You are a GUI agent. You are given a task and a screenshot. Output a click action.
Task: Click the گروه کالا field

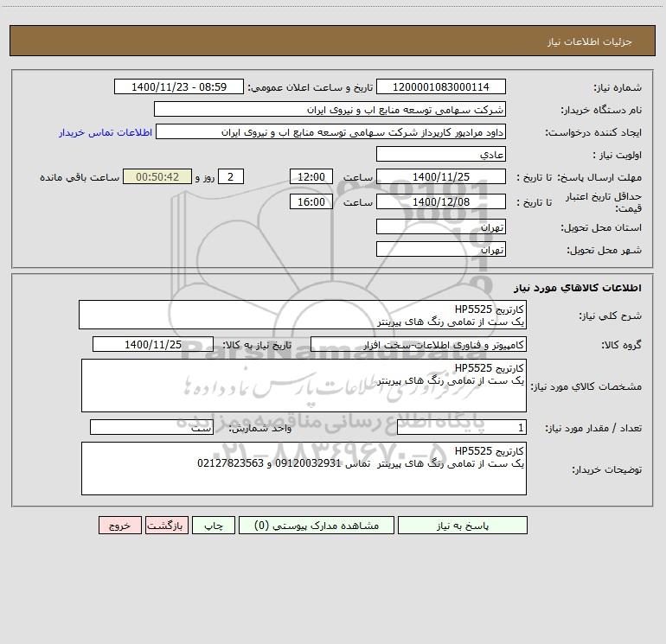tap(419, 344)
